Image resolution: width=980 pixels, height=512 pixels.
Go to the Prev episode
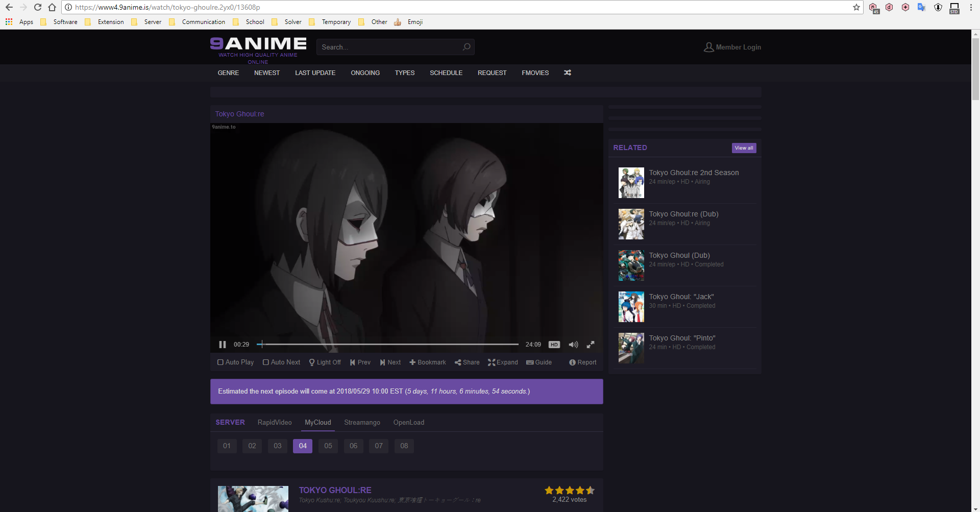[360, 362]
